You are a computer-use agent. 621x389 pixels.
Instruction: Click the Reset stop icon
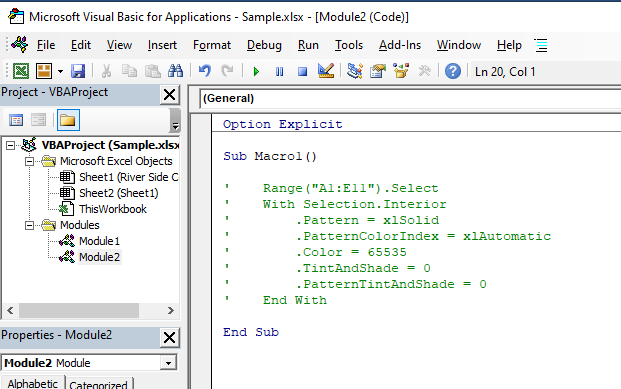303,72
